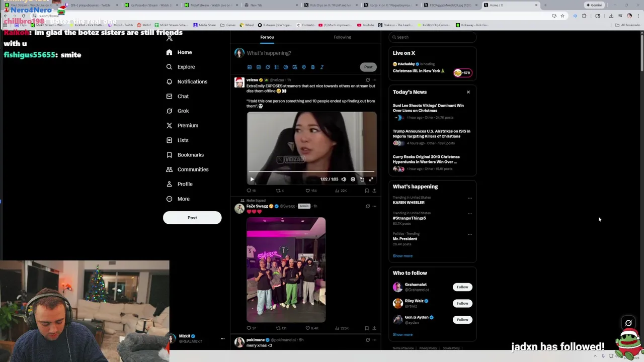The height and width of the screenshot is (362, 644).
Task: Insert an emoji in the composer
Action: click(286, 67)
